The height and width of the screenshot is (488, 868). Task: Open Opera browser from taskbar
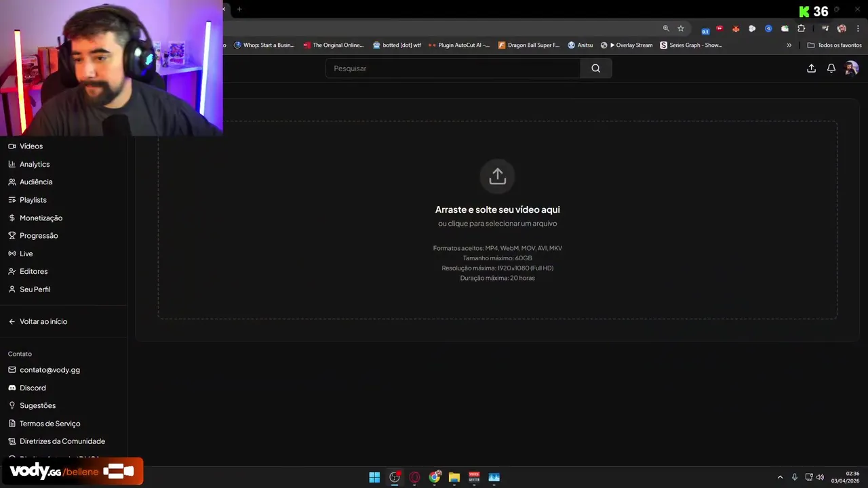(x=414, y=477)
